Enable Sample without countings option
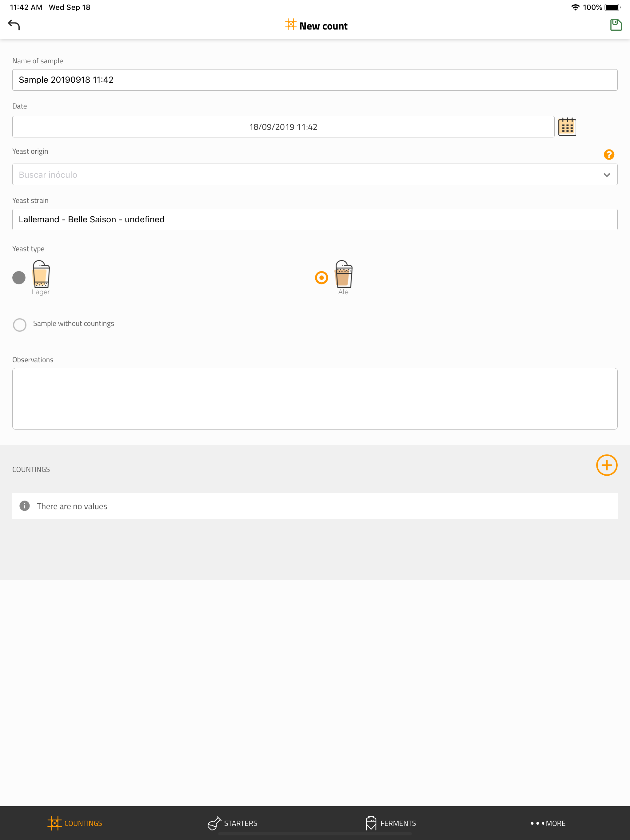The image size is (630, 840). (20, 325)
